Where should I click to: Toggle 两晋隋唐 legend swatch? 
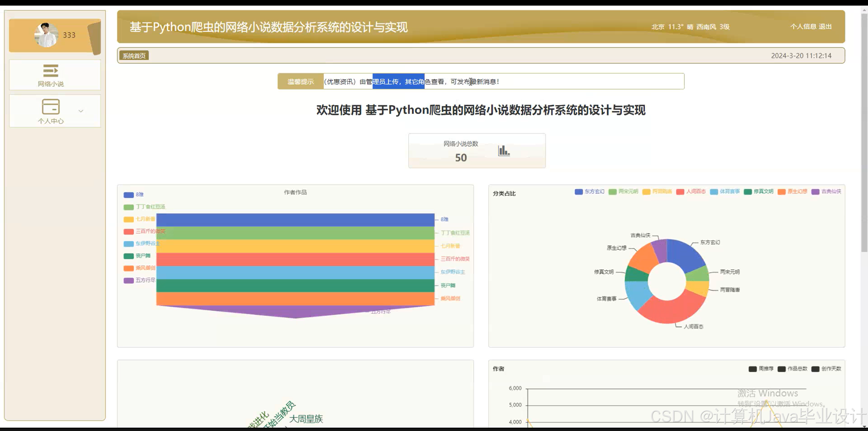(646, 192)
